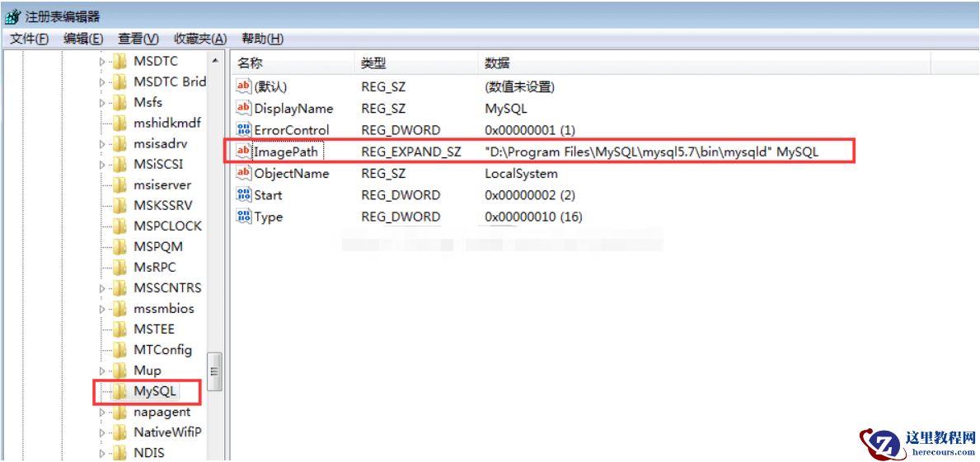Viewport: 980px width, 462px height.
Task: Select the DisplayName value name
Action: (293, 109)
